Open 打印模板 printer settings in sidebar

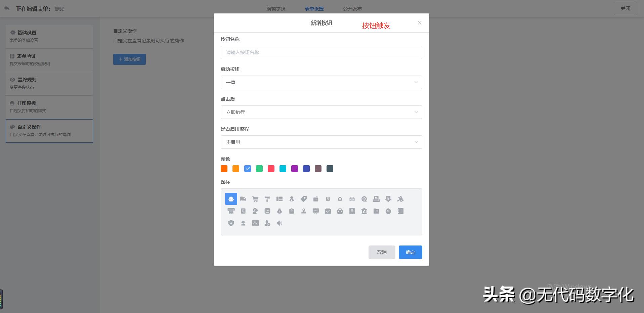(x=28, y=103)
